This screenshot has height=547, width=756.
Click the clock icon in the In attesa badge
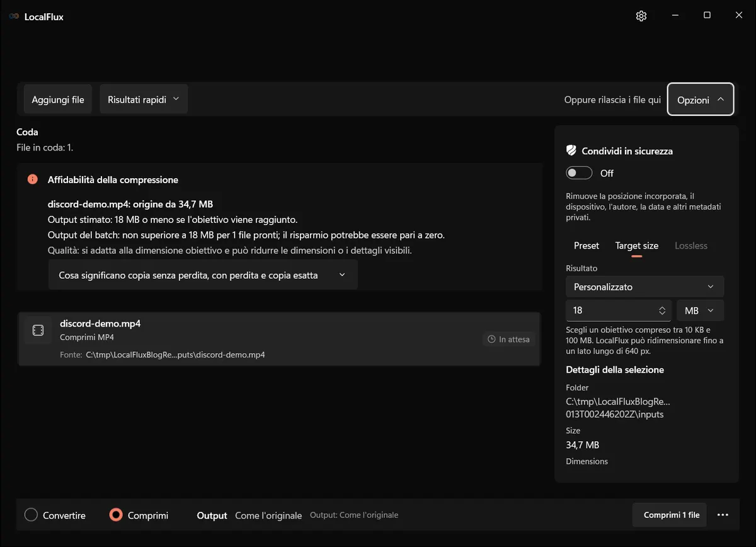point(492,339)
